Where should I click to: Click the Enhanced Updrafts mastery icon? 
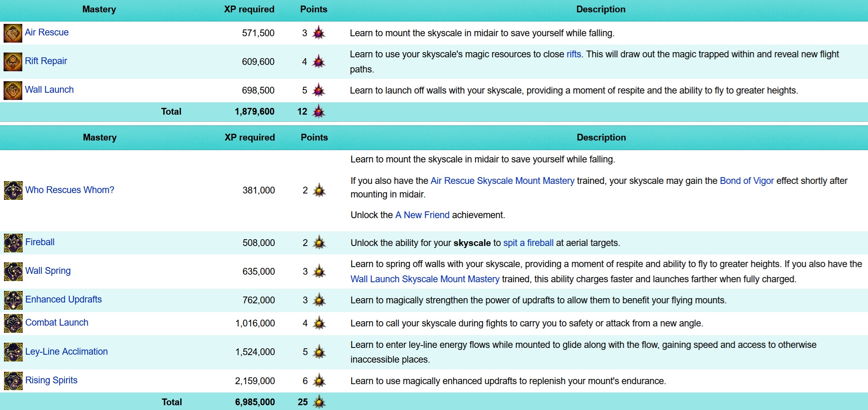click(13, 300)
